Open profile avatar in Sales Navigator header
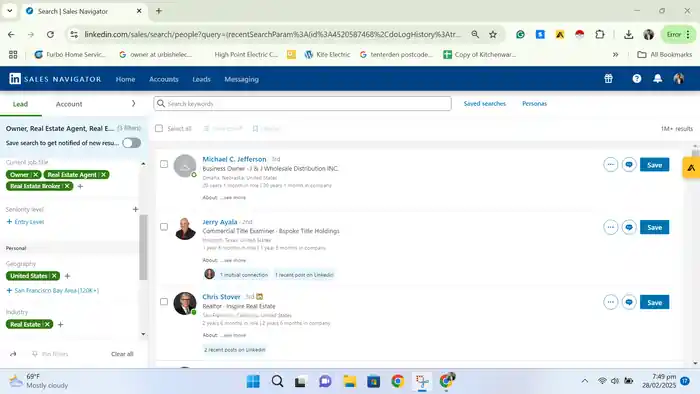This screenshot has width=700, height=394. [x=679, y=79]
